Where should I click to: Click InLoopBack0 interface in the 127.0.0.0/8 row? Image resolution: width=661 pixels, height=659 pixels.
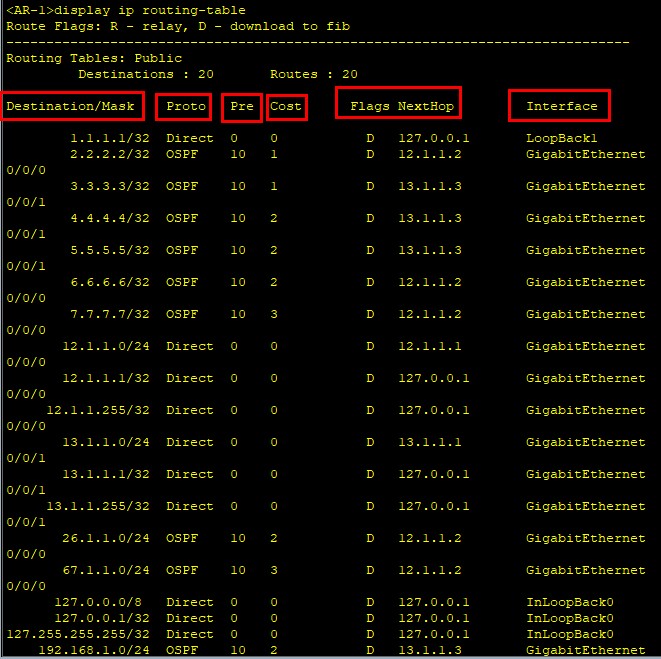(570, 603)
